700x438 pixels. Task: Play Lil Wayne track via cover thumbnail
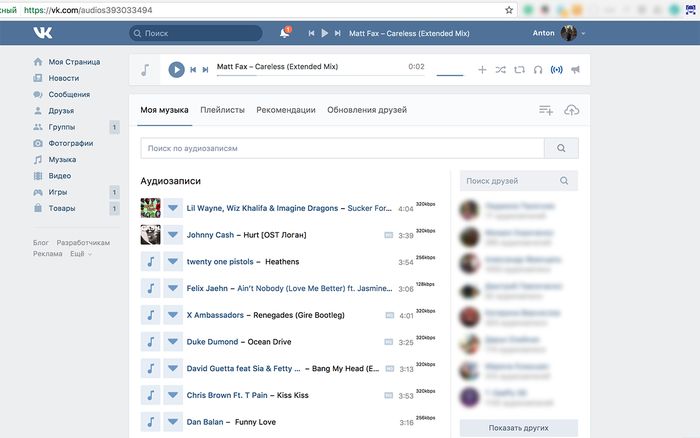pyautogui.click(x=150, y=208)
